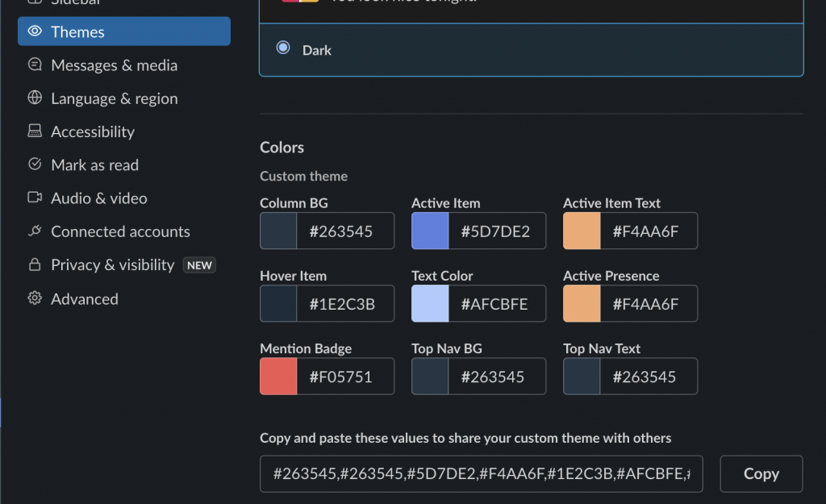Click the Active Presence hex value field
Viewport: 826px width, 504px height.
tap(649, 303)
